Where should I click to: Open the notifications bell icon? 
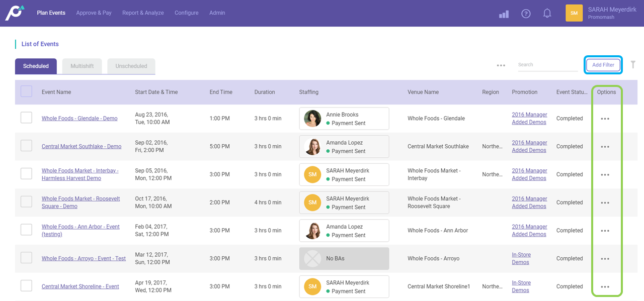click(x=547, y=14)
